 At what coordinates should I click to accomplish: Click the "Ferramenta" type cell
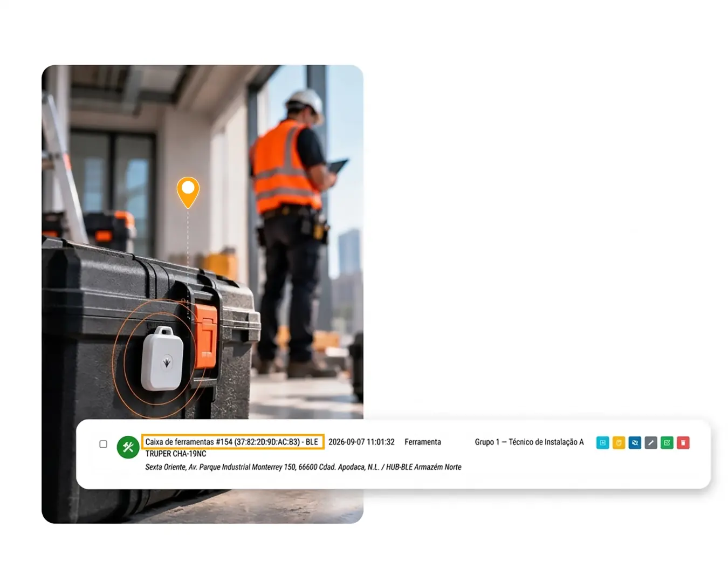click(423, 442)
